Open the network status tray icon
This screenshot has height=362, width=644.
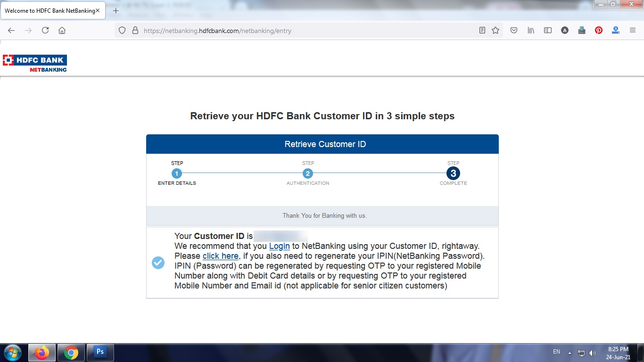(581, 353)
